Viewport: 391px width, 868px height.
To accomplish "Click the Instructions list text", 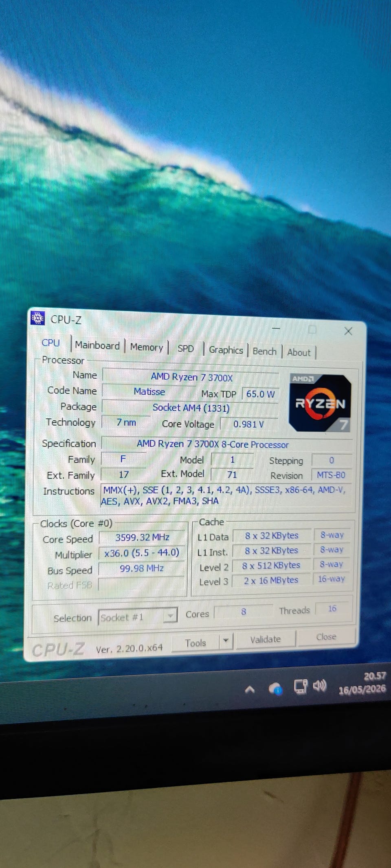I will point(226,495).
